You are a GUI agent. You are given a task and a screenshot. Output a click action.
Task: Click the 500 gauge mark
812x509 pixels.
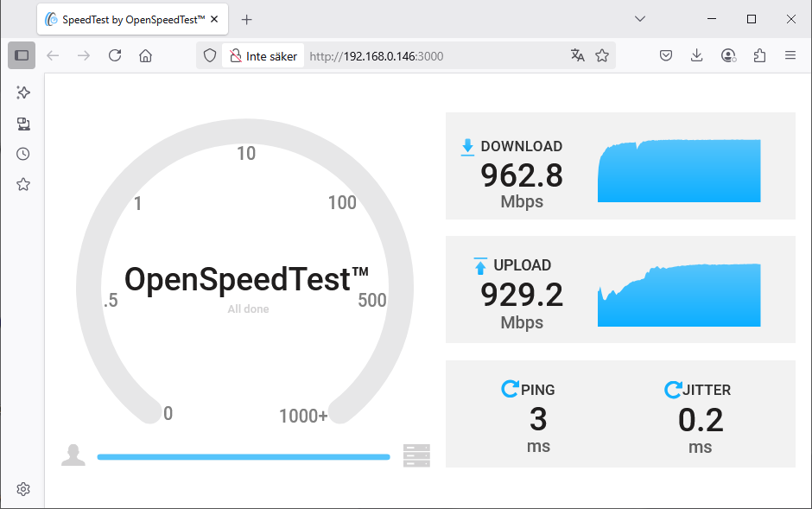(x=371, y=301)
